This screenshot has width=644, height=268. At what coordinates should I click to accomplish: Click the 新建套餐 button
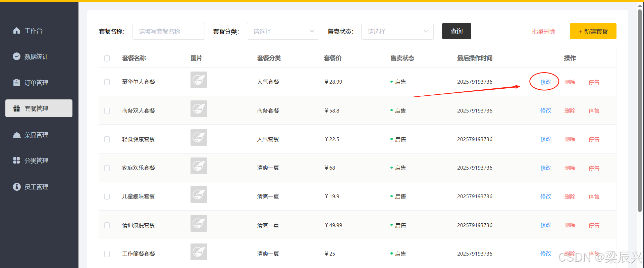pos(593,31)
